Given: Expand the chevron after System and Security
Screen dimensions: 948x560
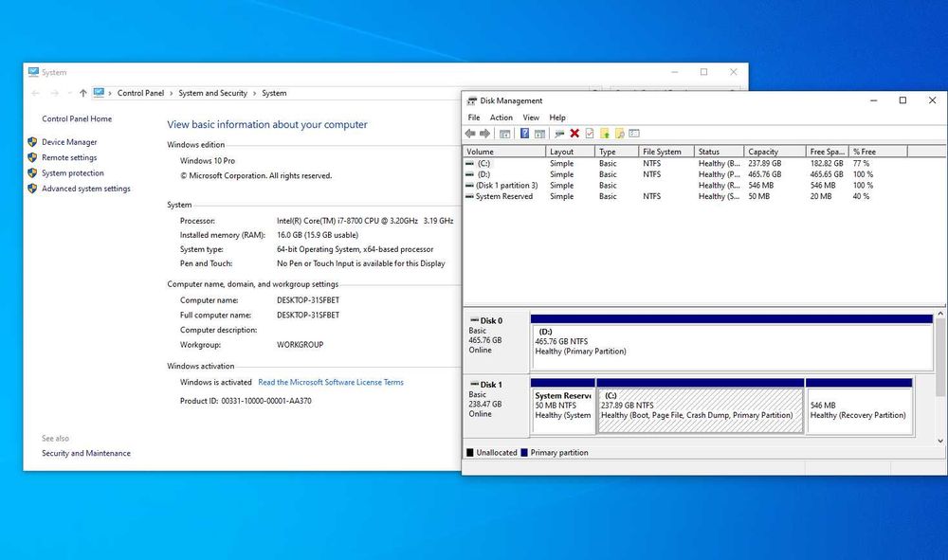Looking at the screenshot, I should pos(254,93).
